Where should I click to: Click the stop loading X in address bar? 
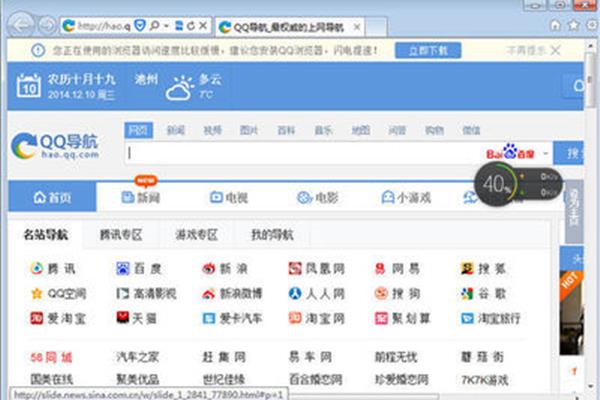[203, 26]
